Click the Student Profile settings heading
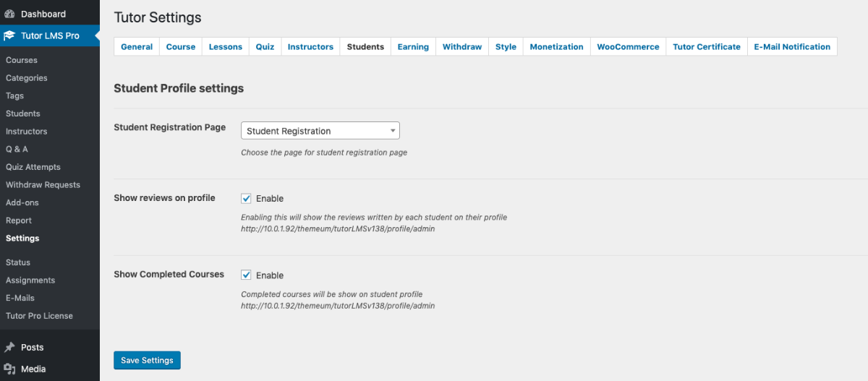Viewport: 868px width, 381px height. point(179,88)
